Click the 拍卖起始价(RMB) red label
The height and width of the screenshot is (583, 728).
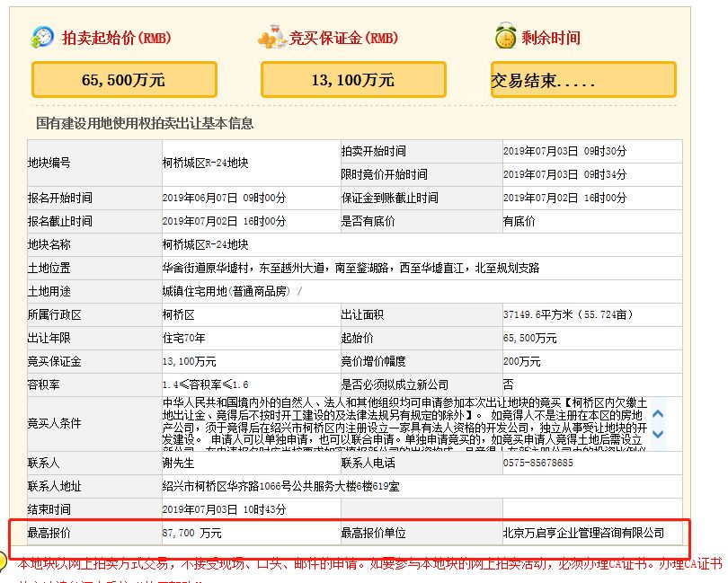pos(116,38)
